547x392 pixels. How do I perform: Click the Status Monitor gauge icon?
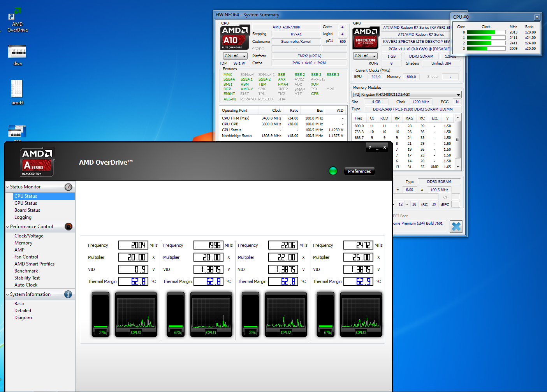tap(69, 187)
